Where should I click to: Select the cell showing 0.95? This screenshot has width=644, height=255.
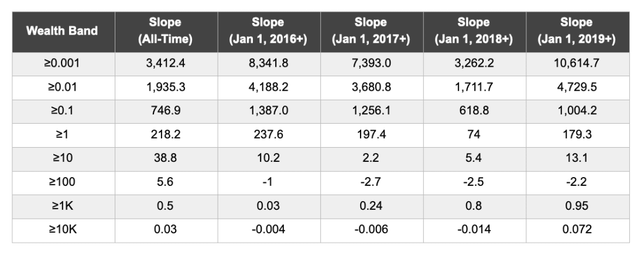click(578, 207)
